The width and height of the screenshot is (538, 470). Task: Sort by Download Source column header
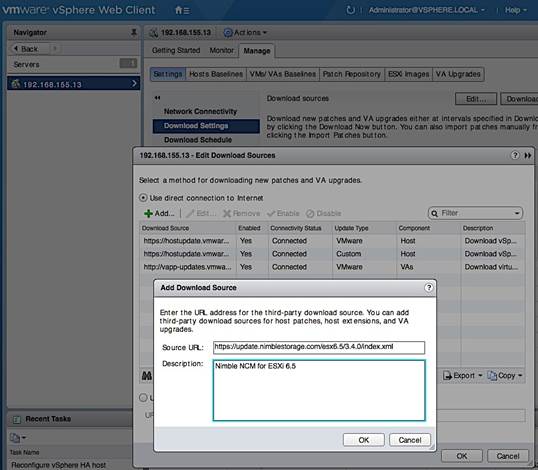188,228
